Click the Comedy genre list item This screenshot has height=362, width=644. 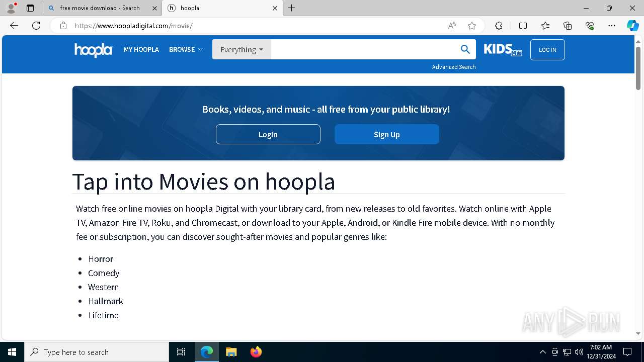(104, 273)
